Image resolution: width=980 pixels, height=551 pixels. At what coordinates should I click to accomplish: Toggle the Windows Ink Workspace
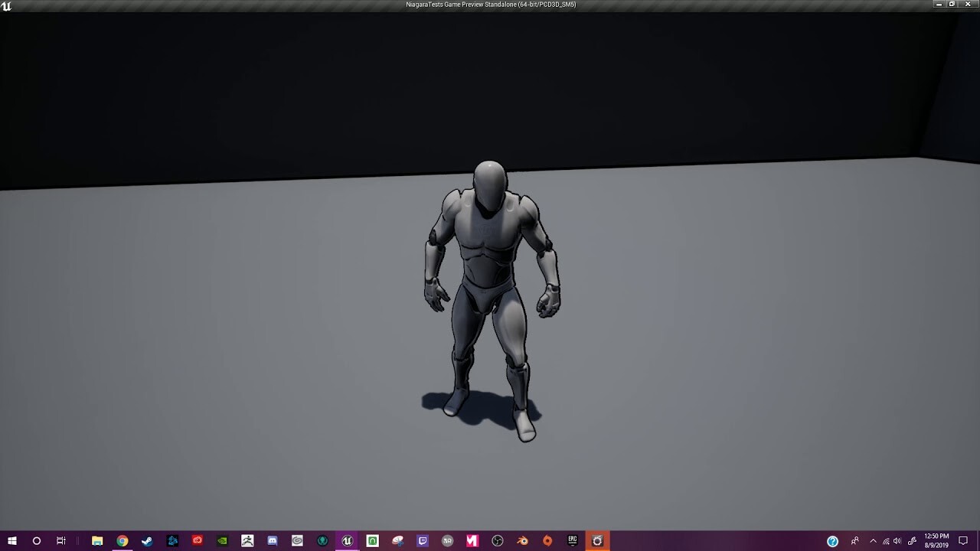click(912, 540)
